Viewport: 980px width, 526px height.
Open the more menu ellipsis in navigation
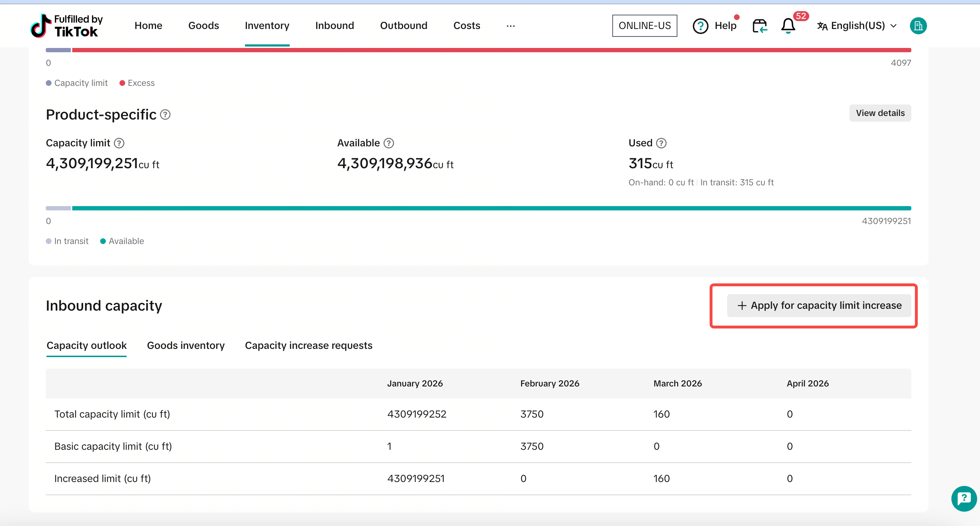[510, 26]
